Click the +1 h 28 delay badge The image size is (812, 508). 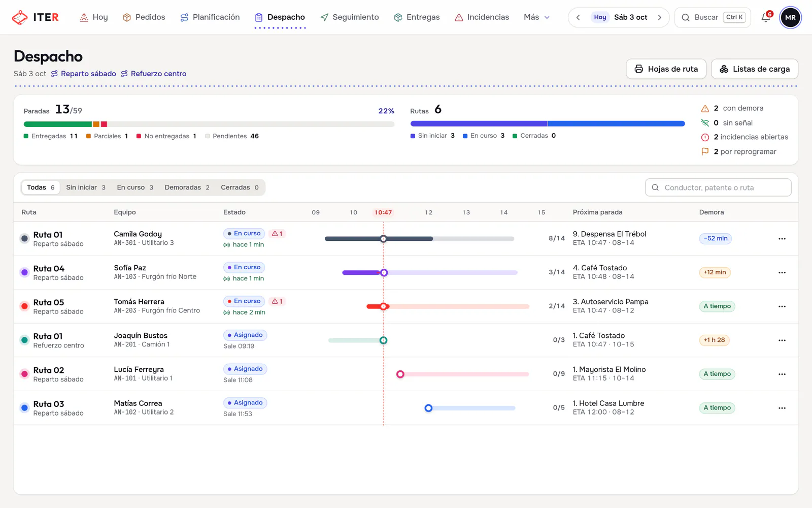click(714, 340)
